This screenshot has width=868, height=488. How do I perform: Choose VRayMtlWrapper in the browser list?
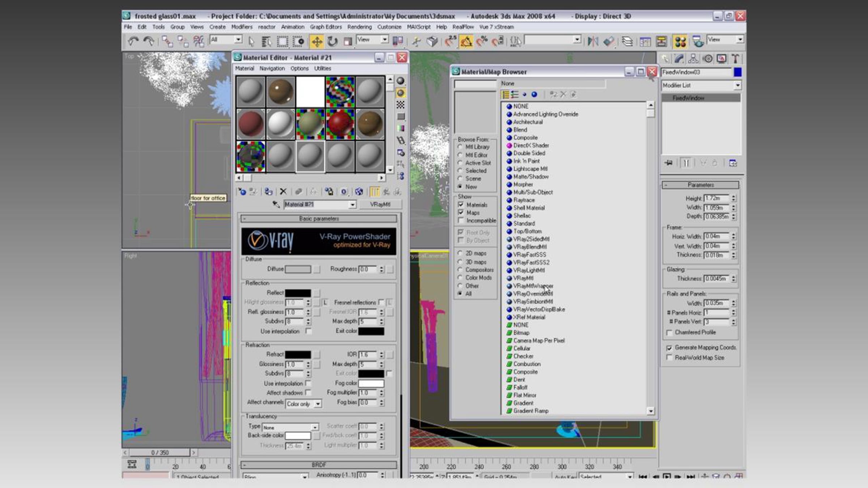tap(533, 286)
